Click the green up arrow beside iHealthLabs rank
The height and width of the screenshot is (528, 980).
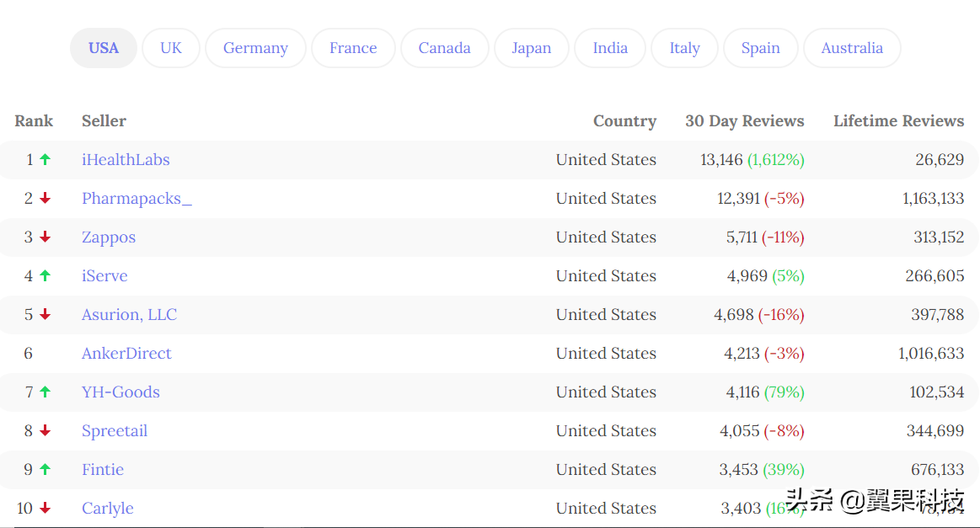(x=45, y=159)
